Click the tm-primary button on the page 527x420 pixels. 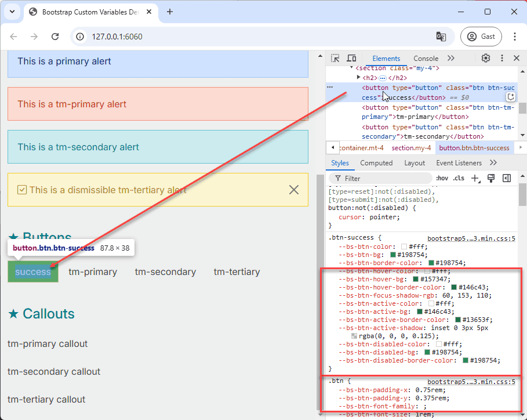(x=93, y=271)
